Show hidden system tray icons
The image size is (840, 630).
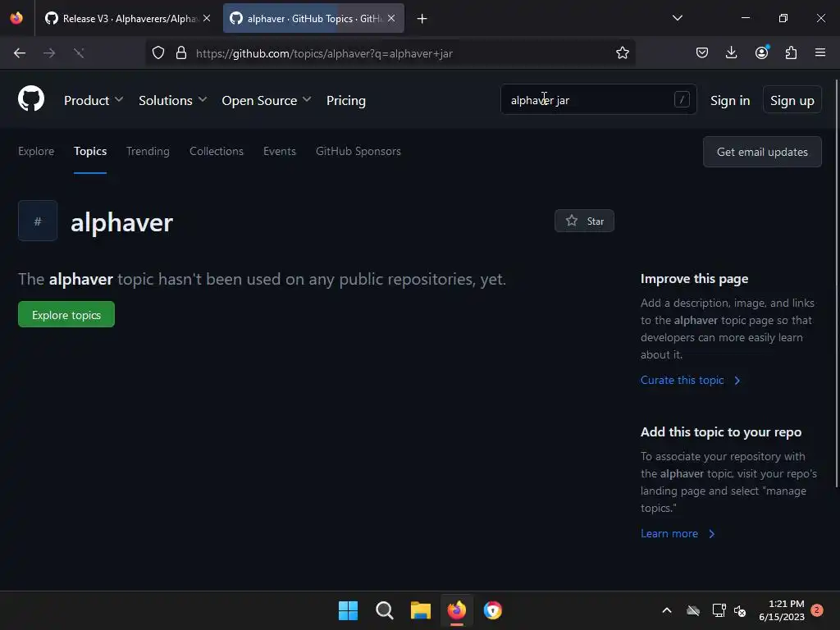(x=667, y=610)
